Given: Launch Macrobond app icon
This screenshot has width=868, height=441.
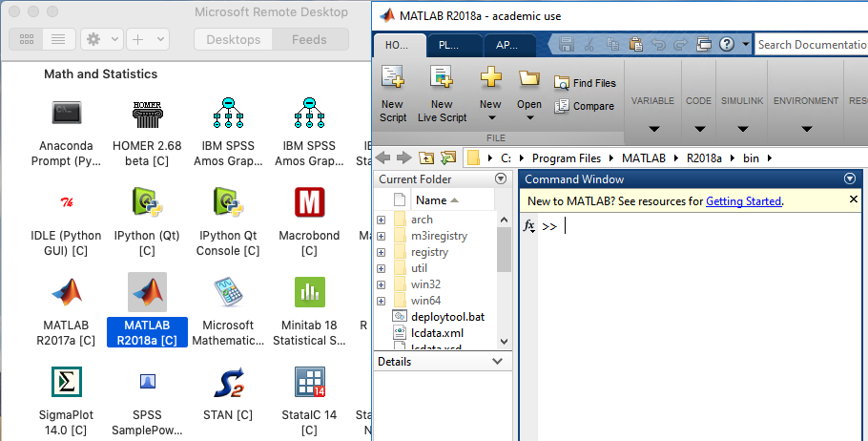Looking at the screenshot, I should click(309, 202).
